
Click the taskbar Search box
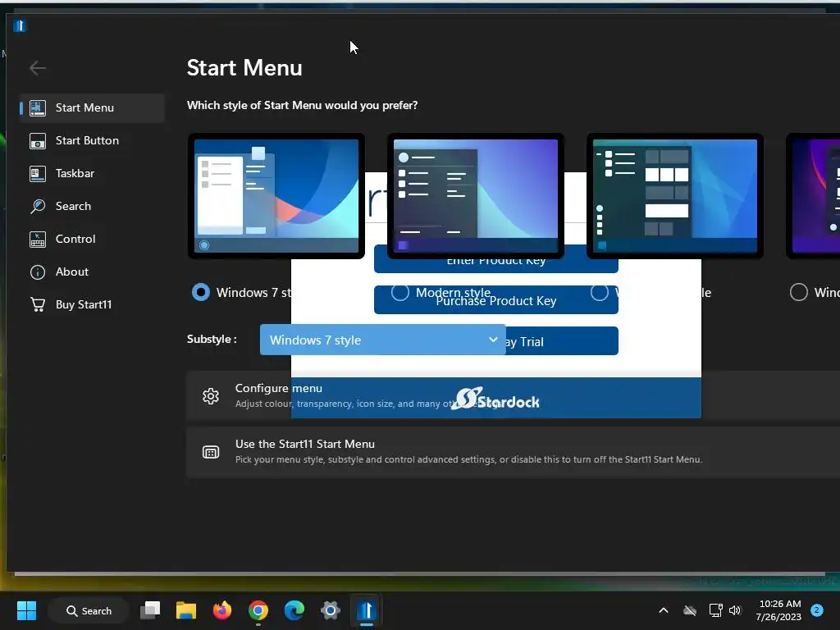click(89, 610)
